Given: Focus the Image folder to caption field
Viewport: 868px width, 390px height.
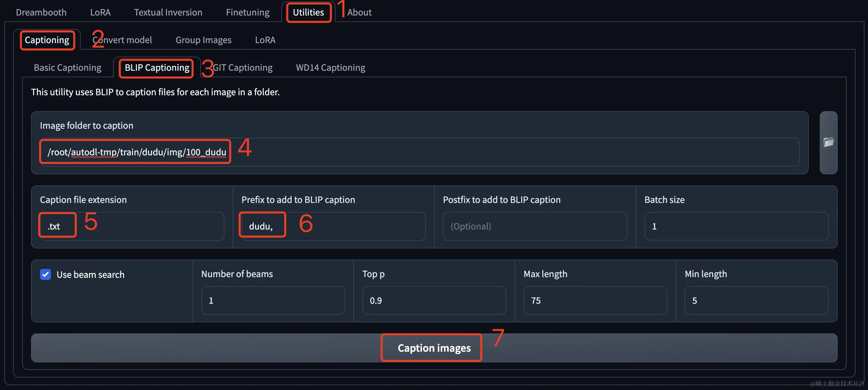Looking at the screenshot, I should (420, 152).
